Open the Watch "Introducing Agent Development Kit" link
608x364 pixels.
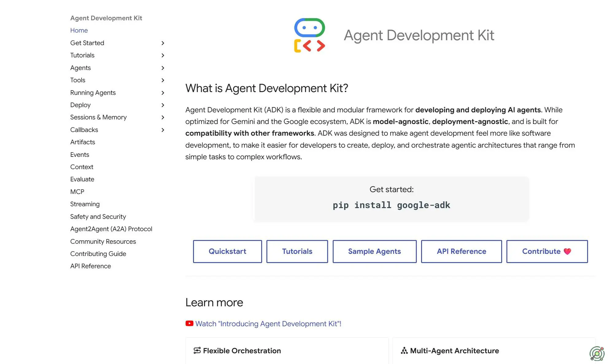pyautogui.click(x=268, y=324)
